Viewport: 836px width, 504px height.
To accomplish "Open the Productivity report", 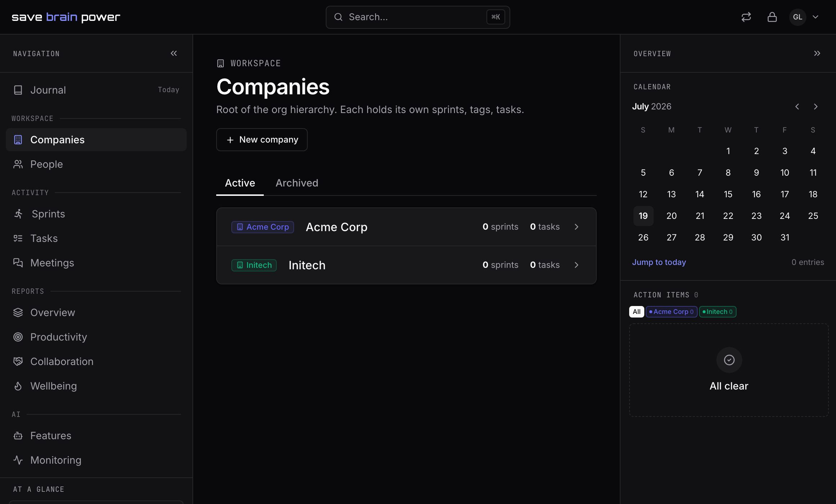I will tap(96, 337).
